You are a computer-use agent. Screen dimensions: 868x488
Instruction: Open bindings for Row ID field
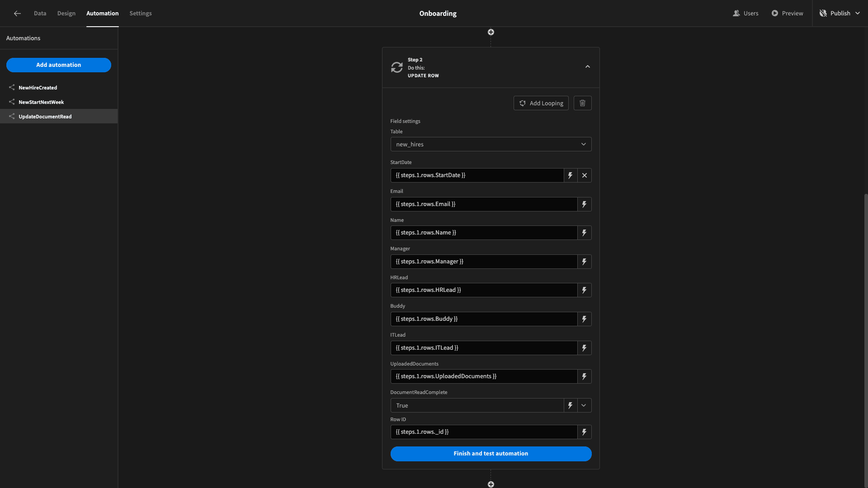pyautogui.click(x=585, y=432)
